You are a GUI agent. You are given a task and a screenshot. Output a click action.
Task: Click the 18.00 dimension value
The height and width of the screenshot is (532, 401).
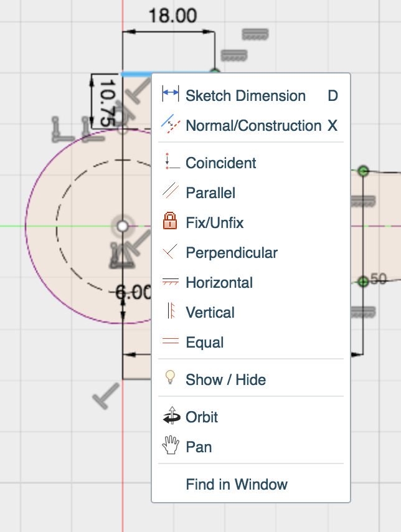pyautogui.click(x=172, y=16)
